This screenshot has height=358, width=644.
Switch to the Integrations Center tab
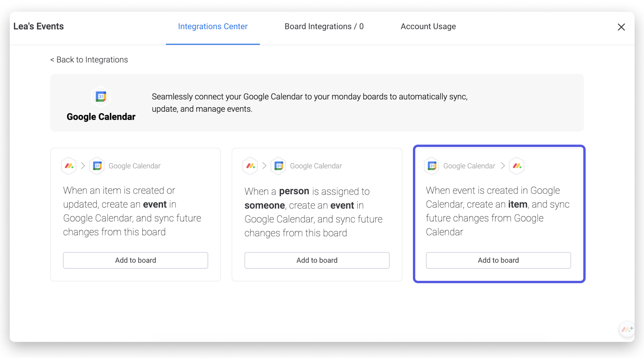point(213,27)
